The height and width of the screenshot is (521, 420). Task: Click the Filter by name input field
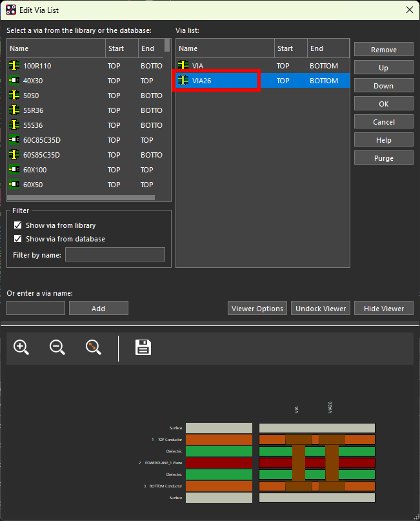point(115,254)
